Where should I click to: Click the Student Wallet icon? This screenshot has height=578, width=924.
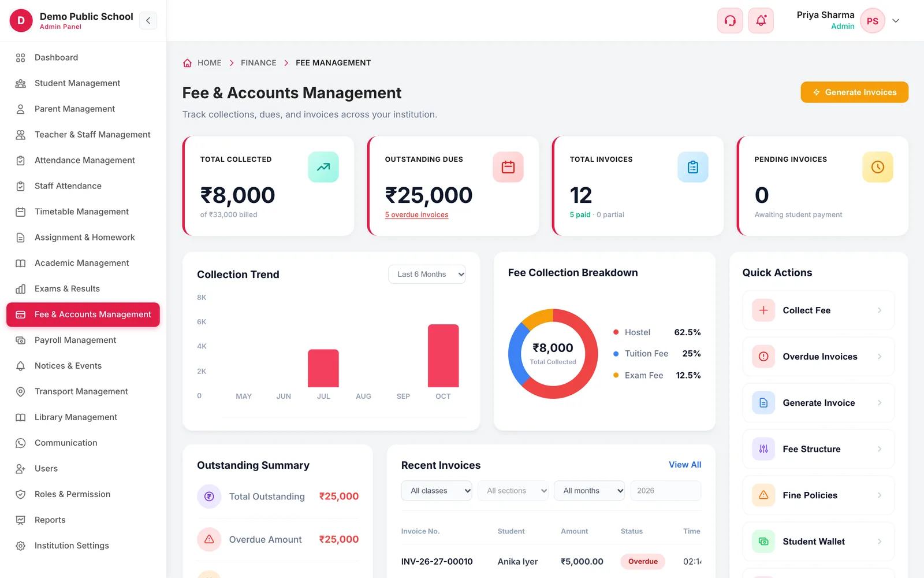click(x=763, y=542)
